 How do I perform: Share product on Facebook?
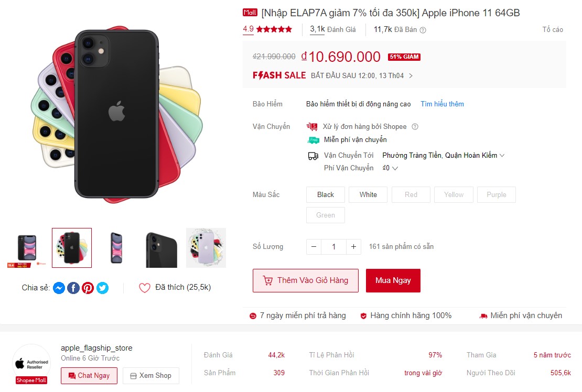tap(73, 288)
